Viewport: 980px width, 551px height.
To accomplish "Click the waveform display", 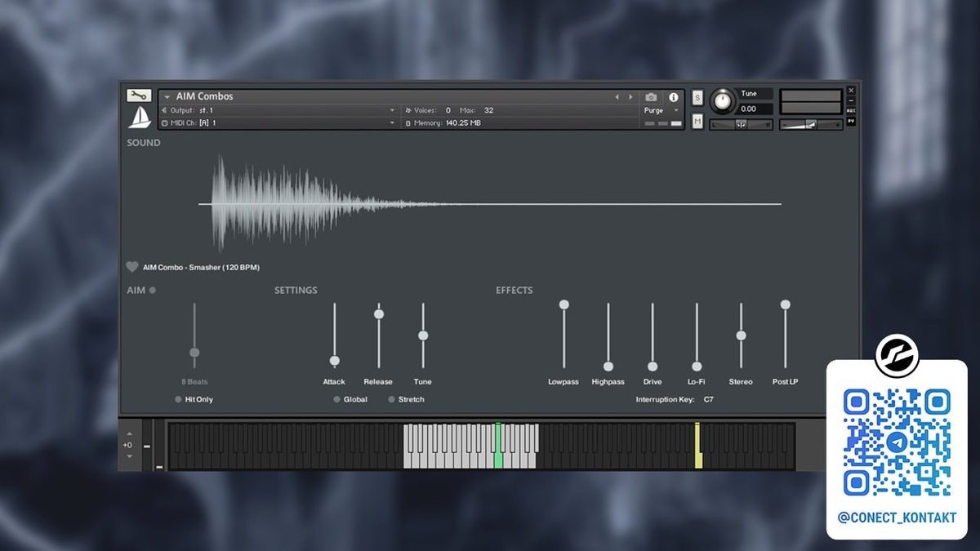I will [490, 203].
